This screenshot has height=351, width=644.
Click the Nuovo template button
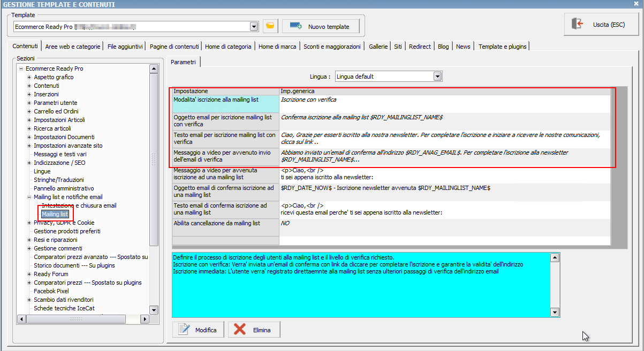tap(321, 26)
